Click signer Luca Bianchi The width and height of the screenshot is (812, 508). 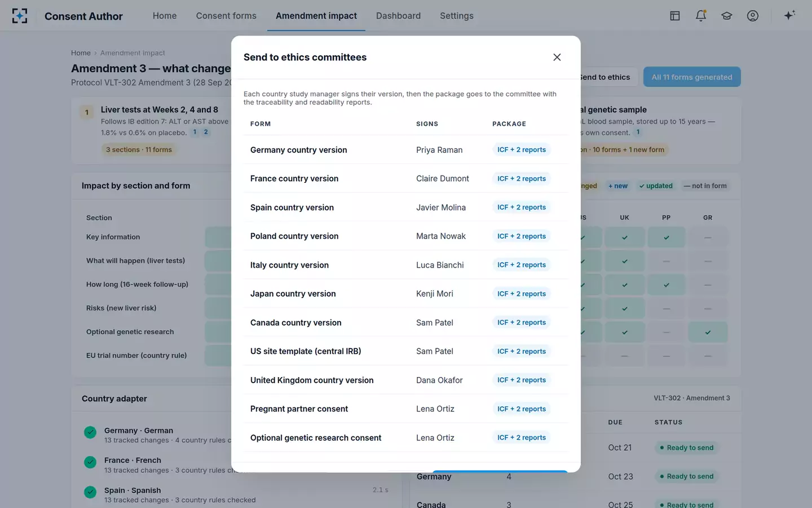440,265
